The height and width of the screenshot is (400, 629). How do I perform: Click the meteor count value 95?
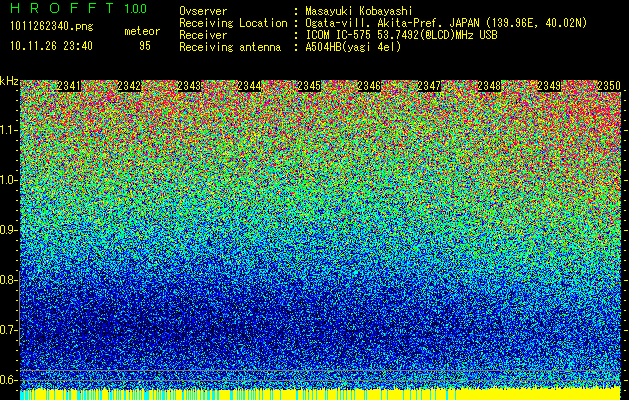(145, 46)
